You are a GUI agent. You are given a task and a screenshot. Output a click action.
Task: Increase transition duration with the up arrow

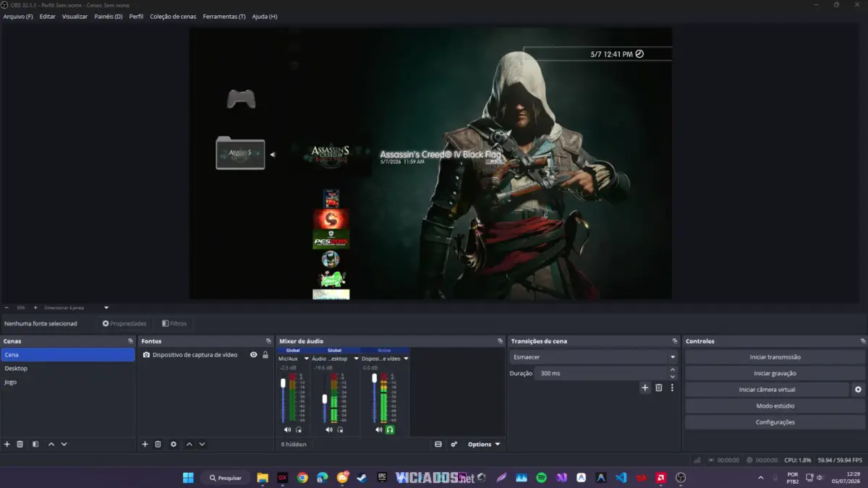point(673,369)
